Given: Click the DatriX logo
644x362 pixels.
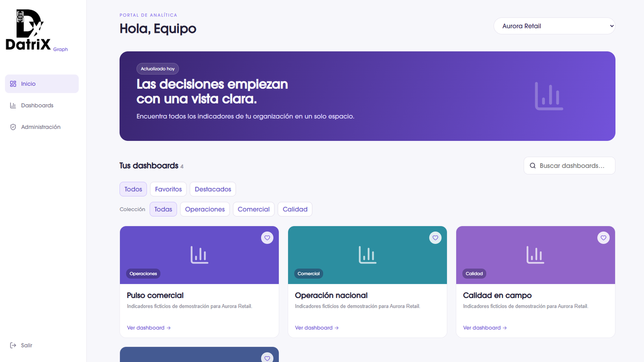Looking at the screenshot, I should 28,30.
